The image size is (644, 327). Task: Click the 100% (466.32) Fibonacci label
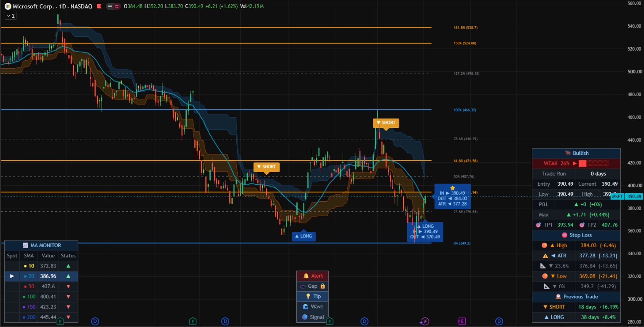tap(465, 110)
